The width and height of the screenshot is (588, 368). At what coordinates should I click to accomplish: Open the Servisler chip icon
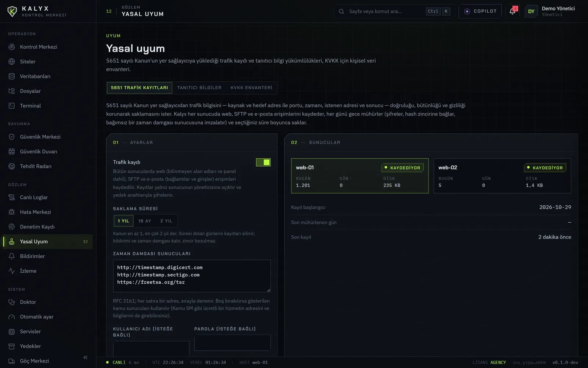(12, 332)
